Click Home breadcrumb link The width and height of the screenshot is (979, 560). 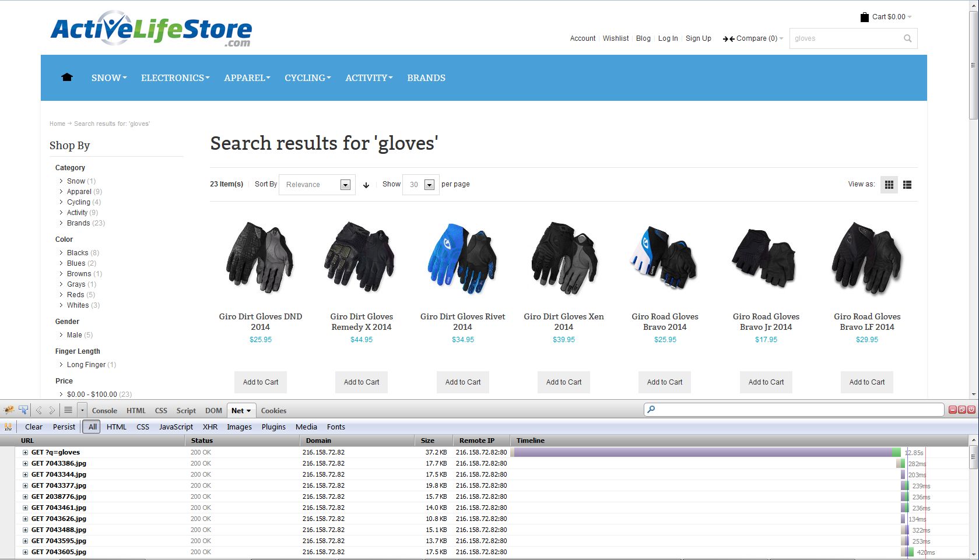click(x=57, y=124)
